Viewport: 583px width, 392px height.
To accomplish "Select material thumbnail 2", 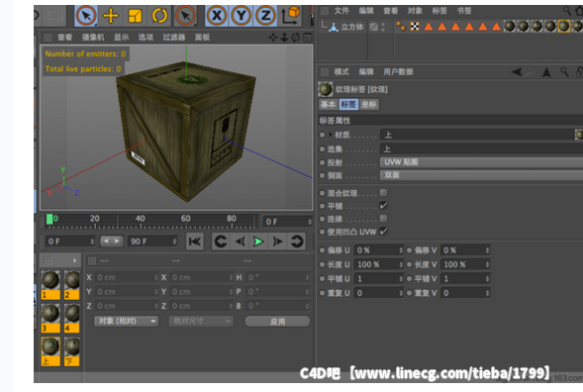I will pyautogui.click(x=71, y=285).
